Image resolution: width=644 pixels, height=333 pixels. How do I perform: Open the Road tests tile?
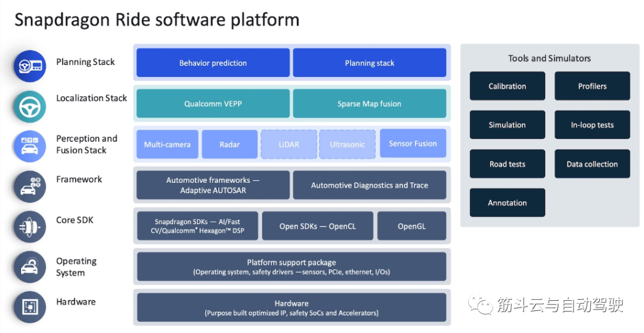click(x=507, y=164)
